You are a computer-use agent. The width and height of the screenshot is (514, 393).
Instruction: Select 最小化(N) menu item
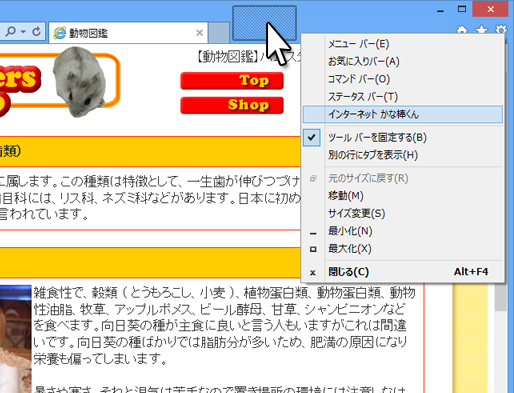pyautogui.click(x=403, y=231)
